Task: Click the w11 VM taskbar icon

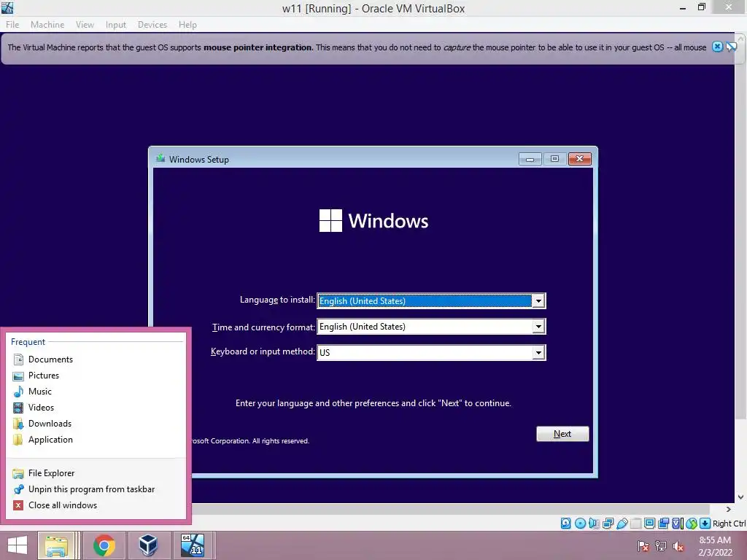Action: 193,545
